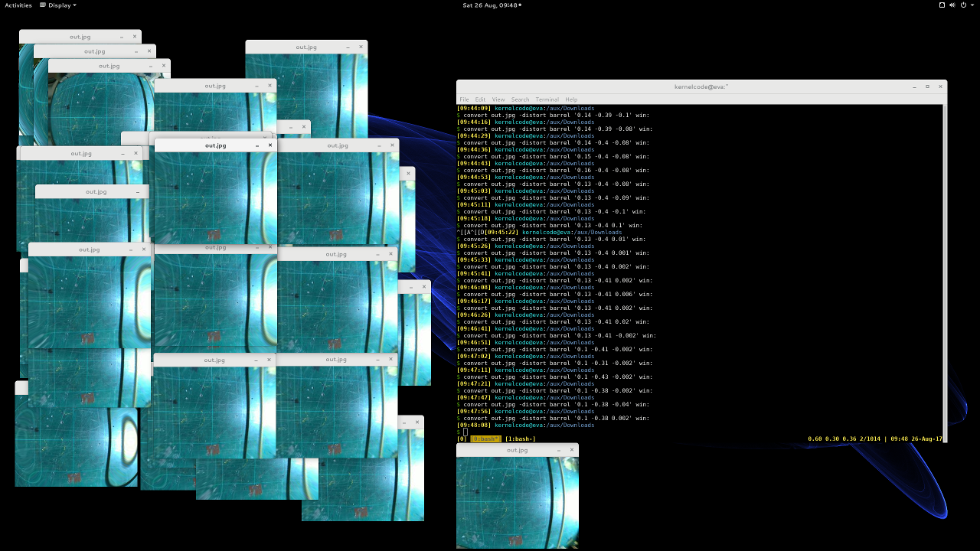
Task: Open the terminal's View menu
Action: 498,99
